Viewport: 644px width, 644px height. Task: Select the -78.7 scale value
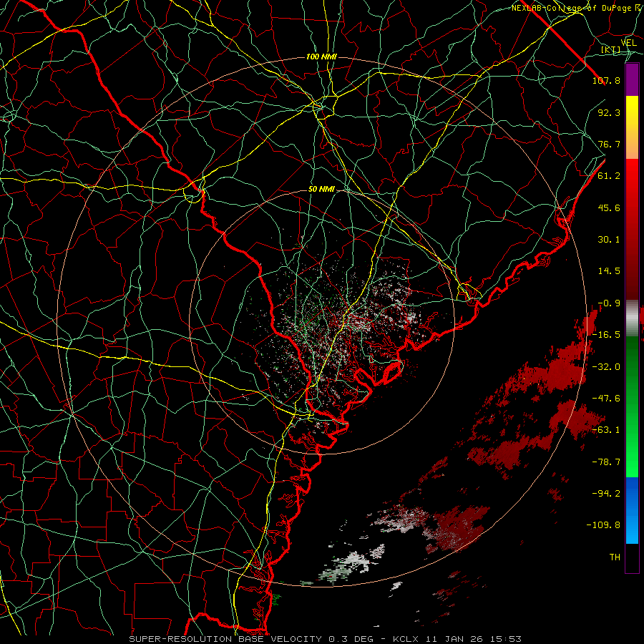pos(606,462)
